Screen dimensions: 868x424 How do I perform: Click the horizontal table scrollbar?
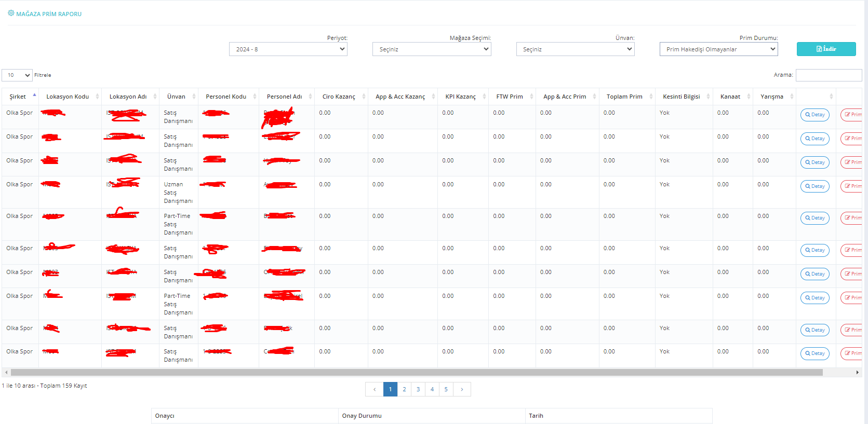coord(417,372)
